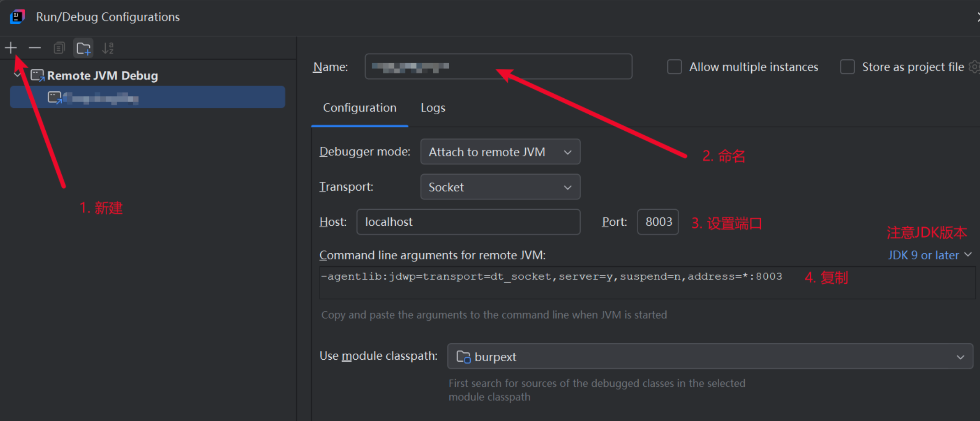Toggle Store as project file checkbox

pos(847,67)
